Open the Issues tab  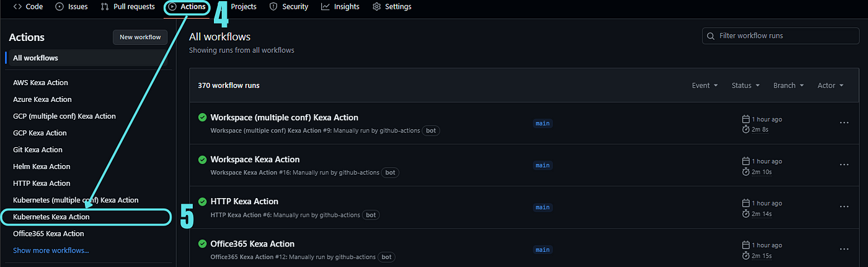pos(71,6)
